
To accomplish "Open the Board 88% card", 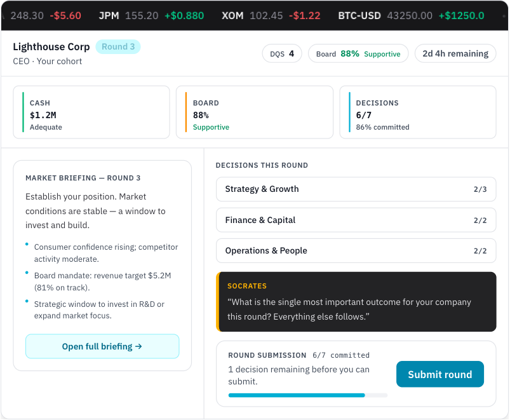I will click(254, 112).
